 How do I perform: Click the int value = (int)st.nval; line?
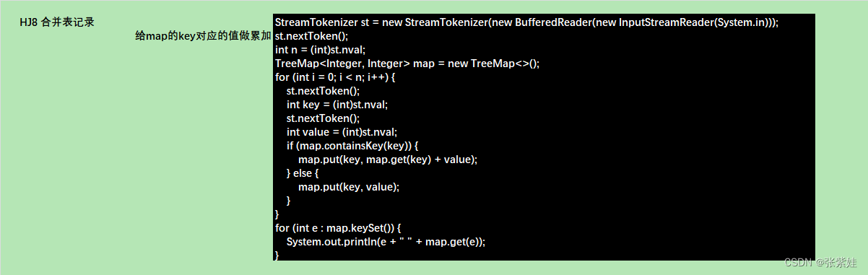point(342,131)
